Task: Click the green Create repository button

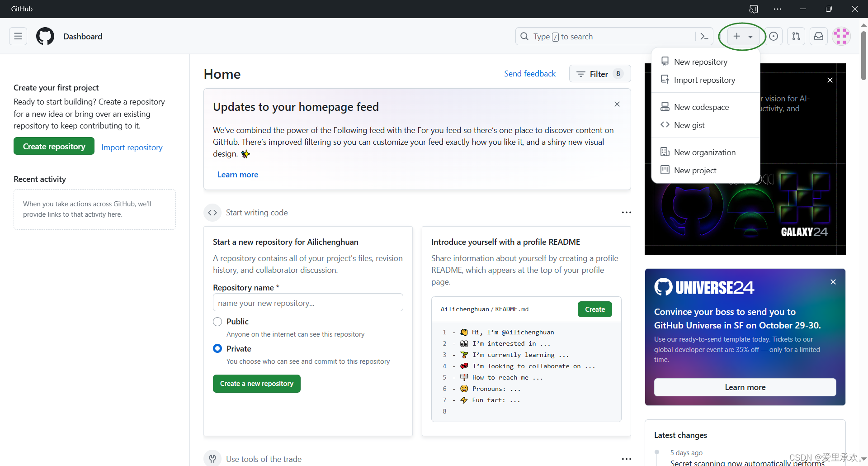Action: coord(54,146)
